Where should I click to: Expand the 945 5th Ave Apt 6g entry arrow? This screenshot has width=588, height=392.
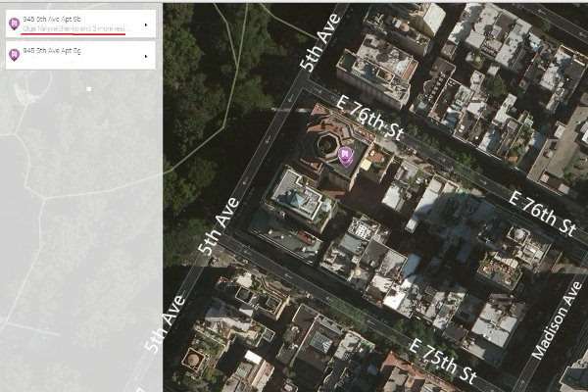pos(146,56)
